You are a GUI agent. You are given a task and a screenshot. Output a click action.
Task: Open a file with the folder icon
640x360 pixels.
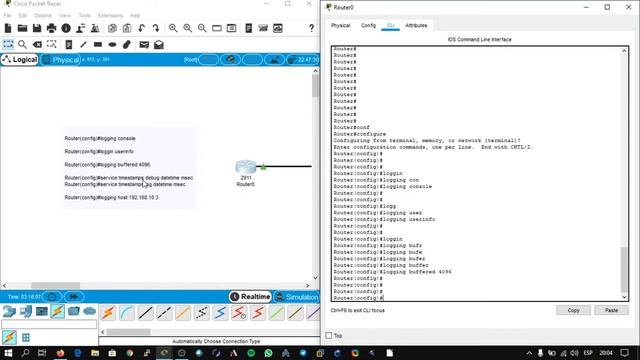(22, 28)
